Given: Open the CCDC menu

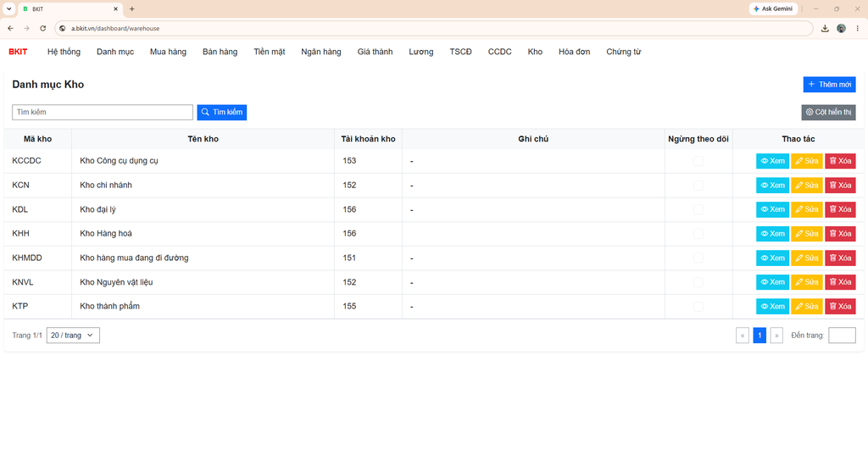Looking at the screenshot, I should click(x=500, y=52).
